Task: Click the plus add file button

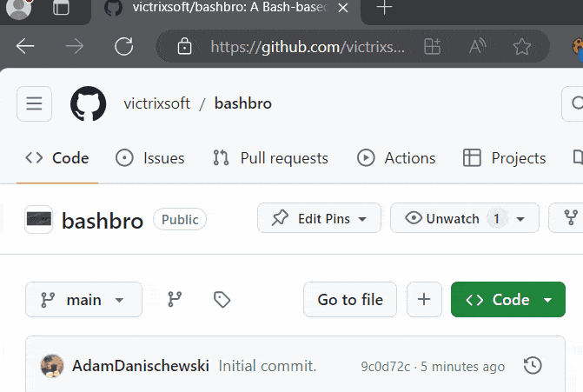Action: (x=424, y=300)
